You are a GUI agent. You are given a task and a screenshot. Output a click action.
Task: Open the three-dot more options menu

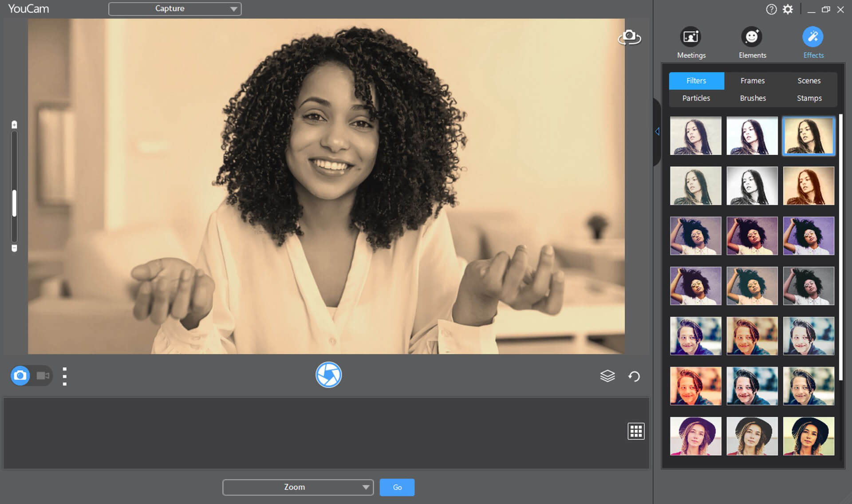coord(64,375)
